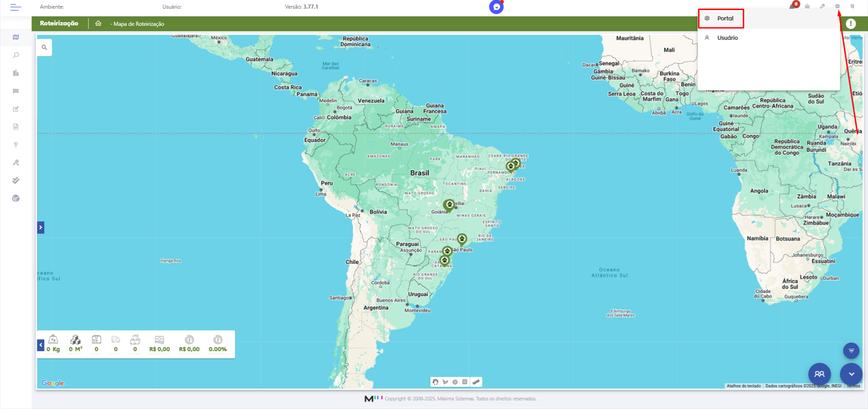Open the wrench tools icon in the sidebar
Screen dimensions: 868x409
coord(16,163)
